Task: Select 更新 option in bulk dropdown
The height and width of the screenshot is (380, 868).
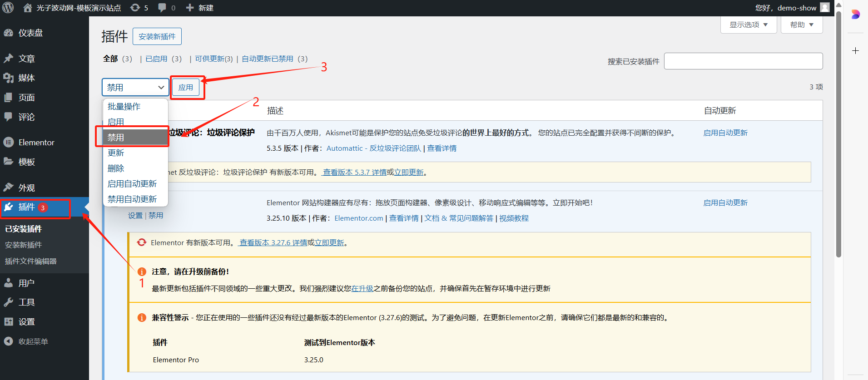Action: pyautogui.click(x=135, y=153)
